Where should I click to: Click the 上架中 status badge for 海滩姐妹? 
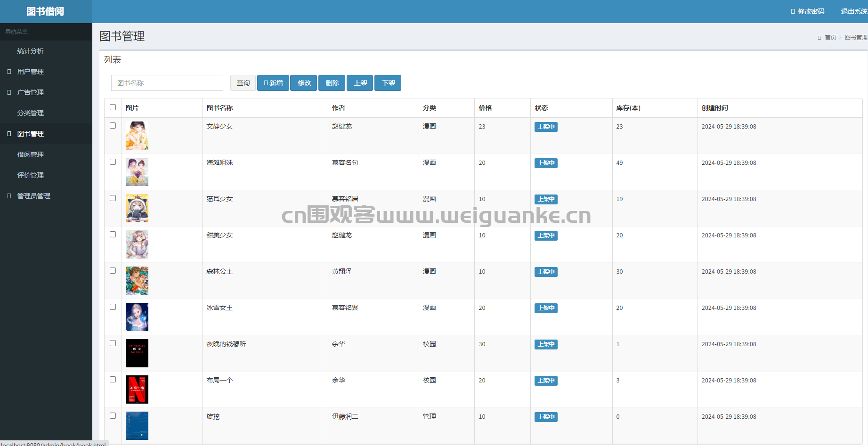pos(546,163)
